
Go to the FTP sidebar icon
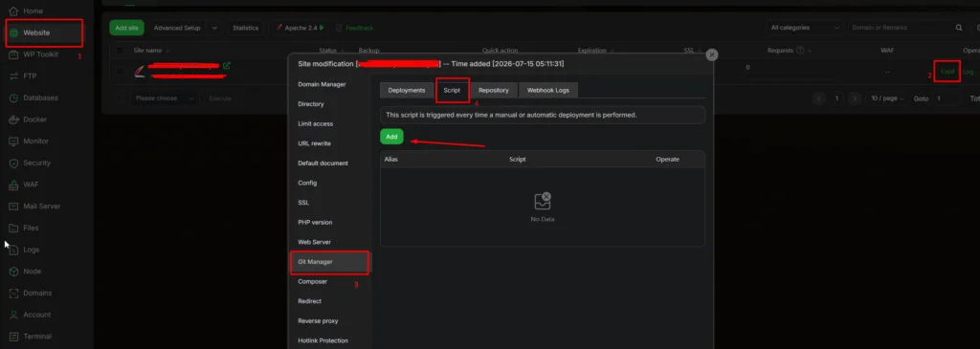point(13,76)
